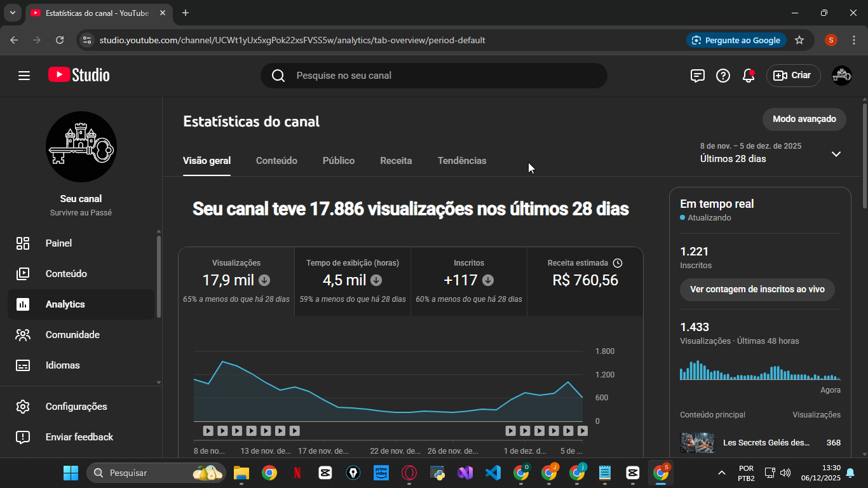
Task: Reload the page with the refresh icon
Action: click(60, 40)
